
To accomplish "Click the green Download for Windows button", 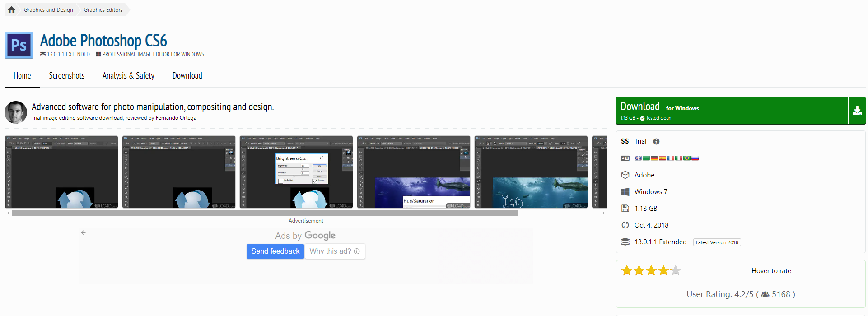I will click(732, 110).
